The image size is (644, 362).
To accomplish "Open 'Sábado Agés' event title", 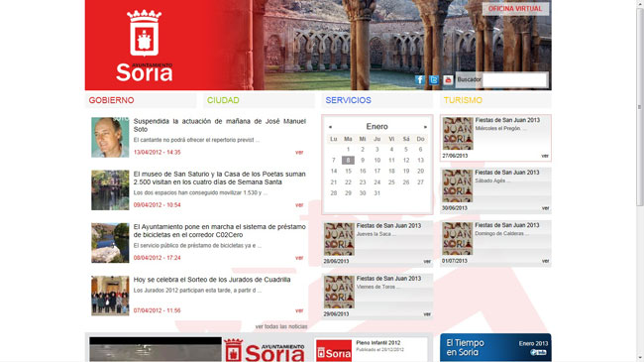I will point(492,181).
